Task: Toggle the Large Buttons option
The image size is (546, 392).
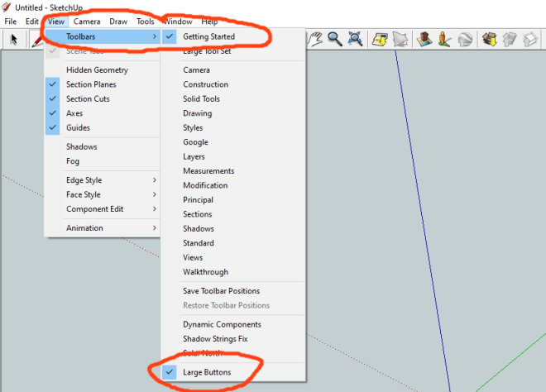Action: pyautogui.click(x=233, y=372)
